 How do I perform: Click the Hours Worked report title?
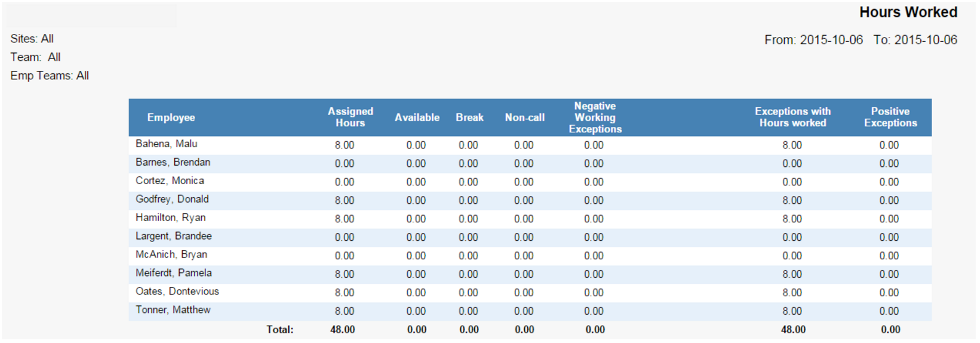coord(908,12)
